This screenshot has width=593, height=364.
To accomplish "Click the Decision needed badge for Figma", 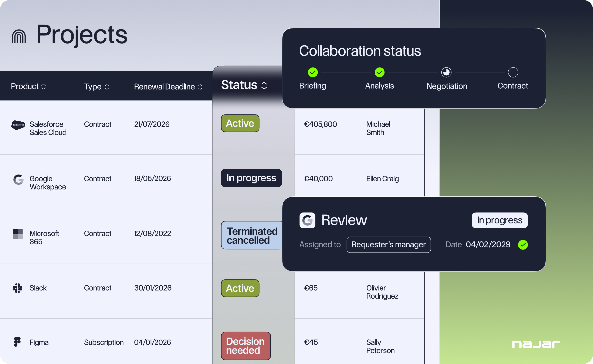I will point(246,346).
